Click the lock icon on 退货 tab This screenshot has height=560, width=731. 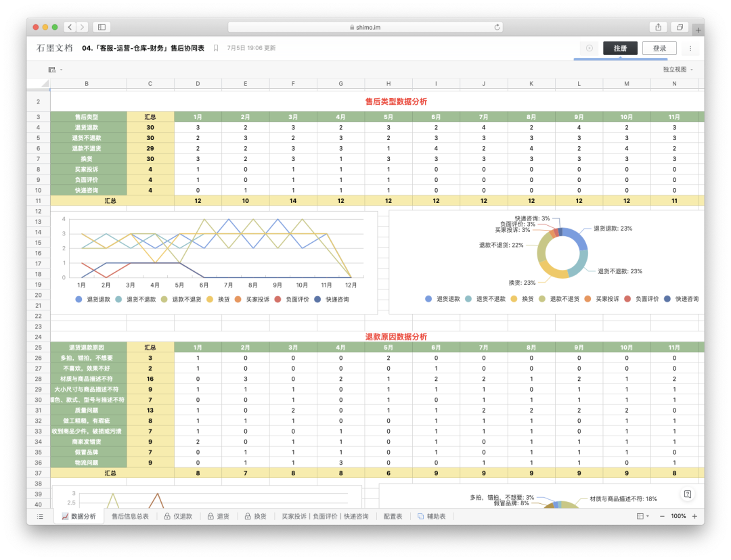click(211, 516)
